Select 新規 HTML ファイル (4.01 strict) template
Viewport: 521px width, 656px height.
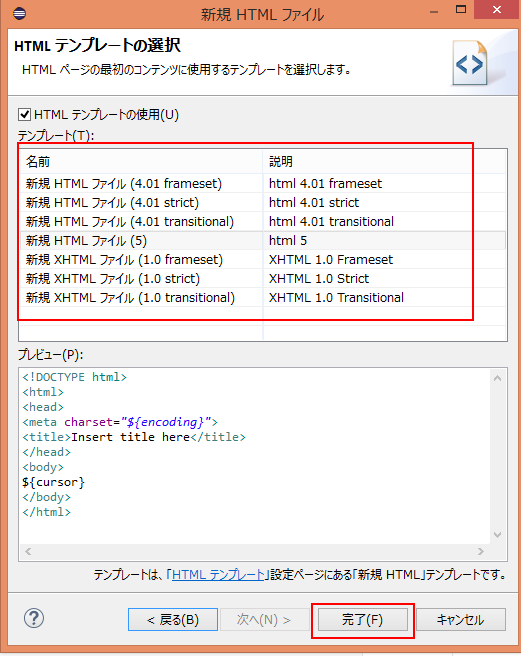coord(262,202)
